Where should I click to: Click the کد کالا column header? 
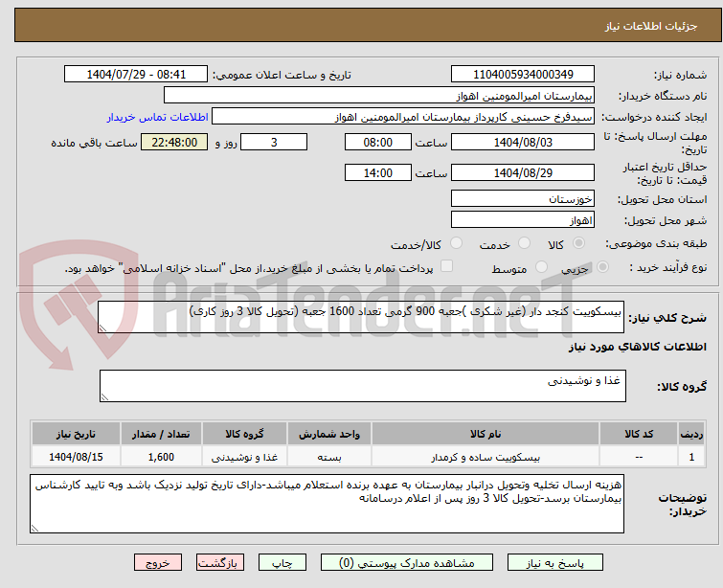(639, 434)
